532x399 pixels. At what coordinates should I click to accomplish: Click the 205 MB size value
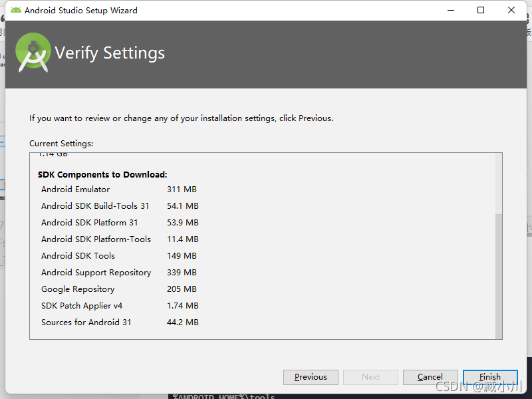tap(182, 289)
